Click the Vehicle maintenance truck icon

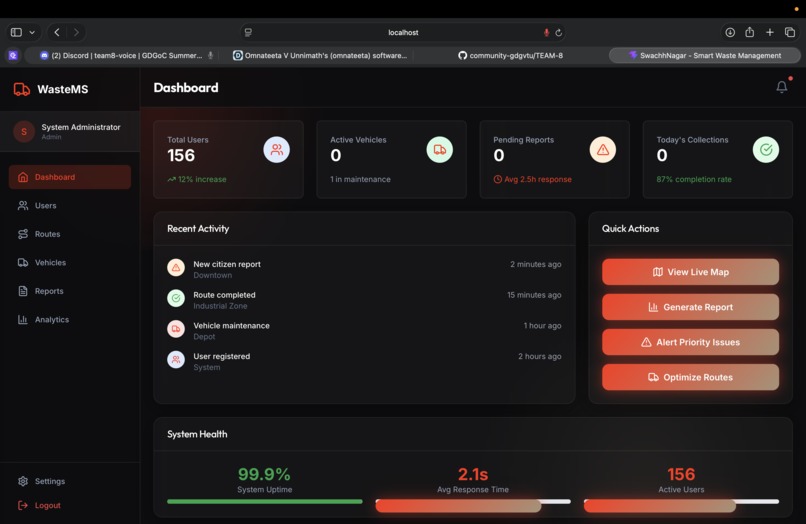(x=176, y=329)
